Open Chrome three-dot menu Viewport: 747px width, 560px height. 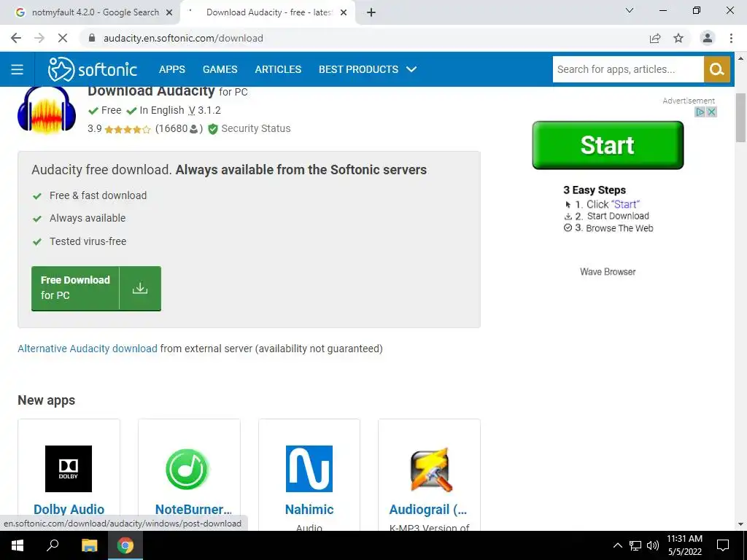[x=731, y=38]
